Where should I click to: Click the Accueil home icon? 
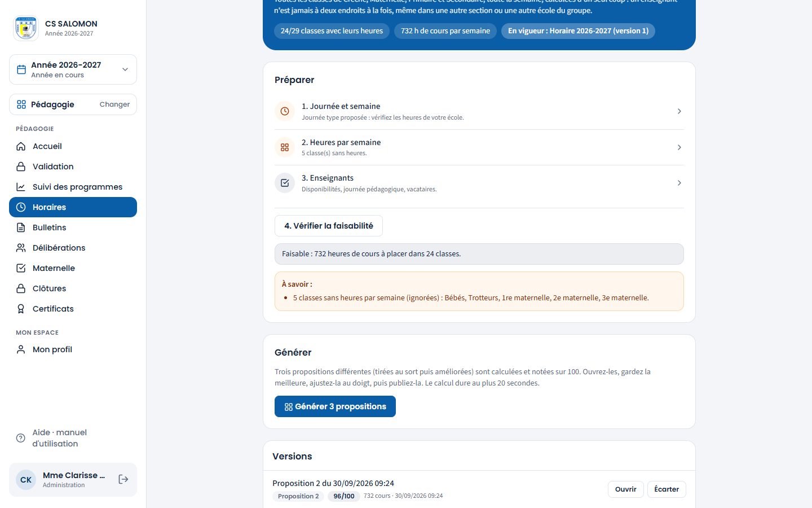click(21, 146)
